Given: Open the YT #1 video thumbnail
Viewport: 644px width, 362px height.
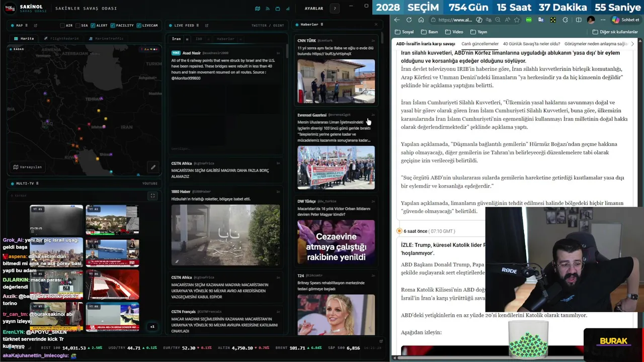Looking at the screenshot, I should coord(56,219).
